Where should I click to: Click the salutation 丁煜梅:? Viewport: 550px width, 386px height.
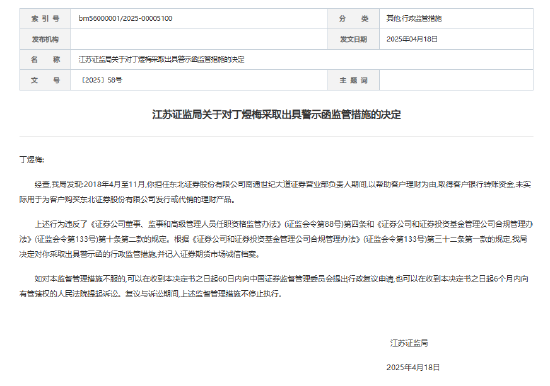point(32,160)
